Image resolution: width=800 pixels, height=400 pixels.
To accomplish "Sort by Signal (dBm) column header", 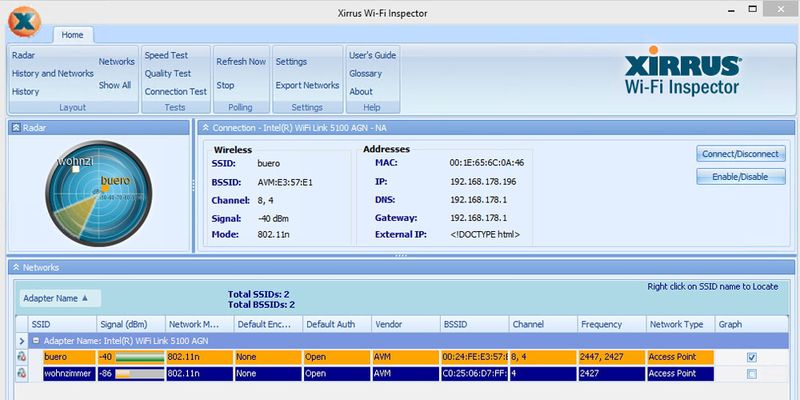I will pos(131,324).
